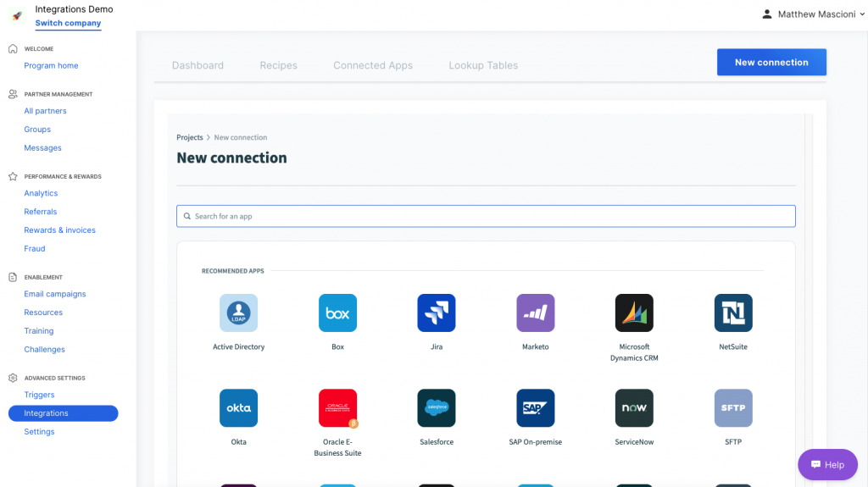Click the New connection button
Screen dimensions: 868x487
771,62
